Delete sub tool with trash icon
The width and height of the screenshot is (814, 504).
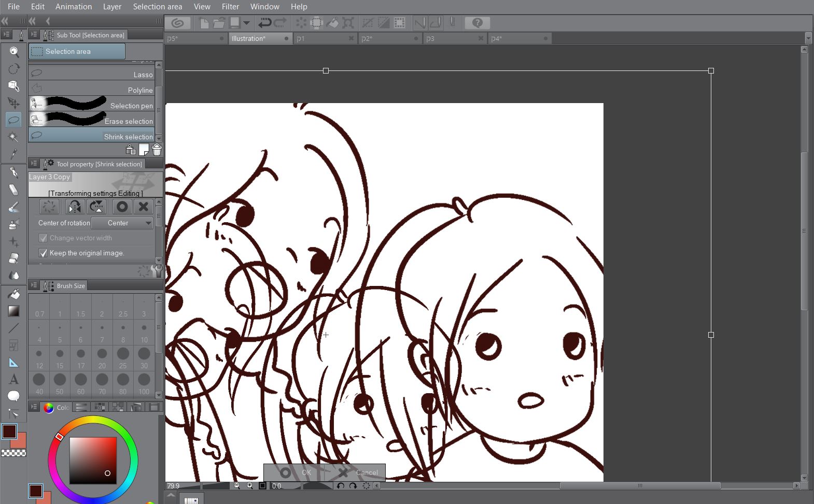click(x=157, y=150)
